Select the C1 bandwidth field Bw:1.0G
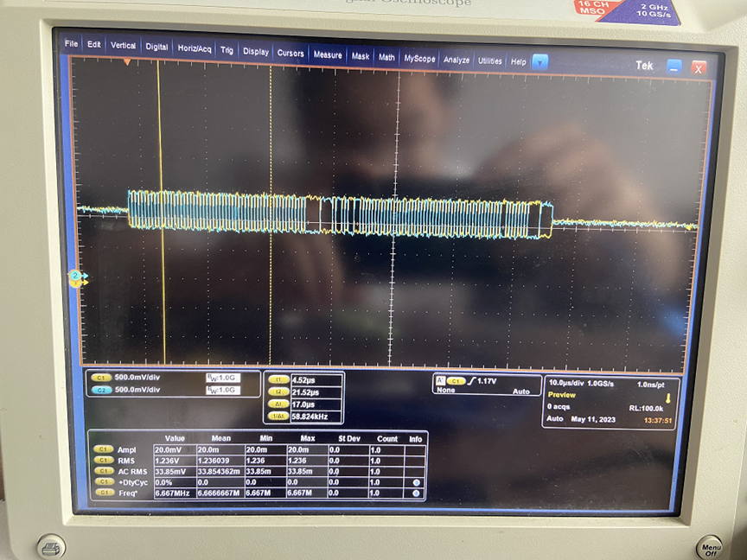Screen dimensions: 747x560 [223, 378]
